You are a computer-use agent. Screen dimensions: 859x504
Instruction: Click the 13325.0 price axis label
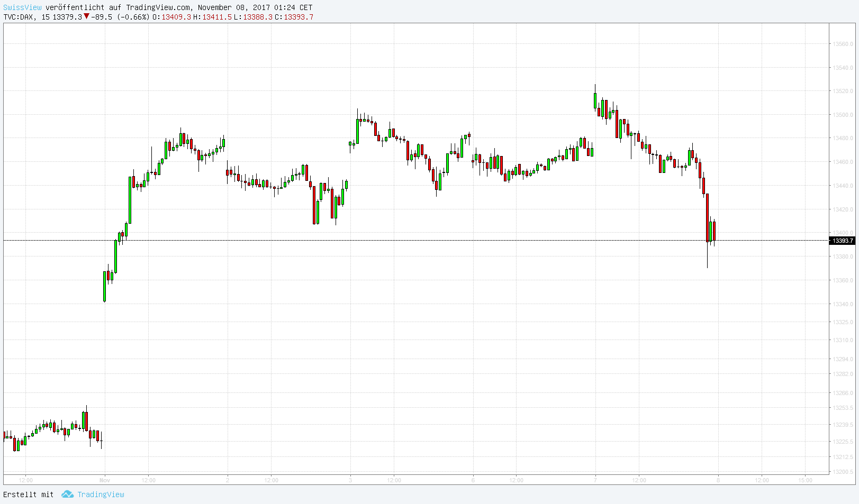pos(843,322)
